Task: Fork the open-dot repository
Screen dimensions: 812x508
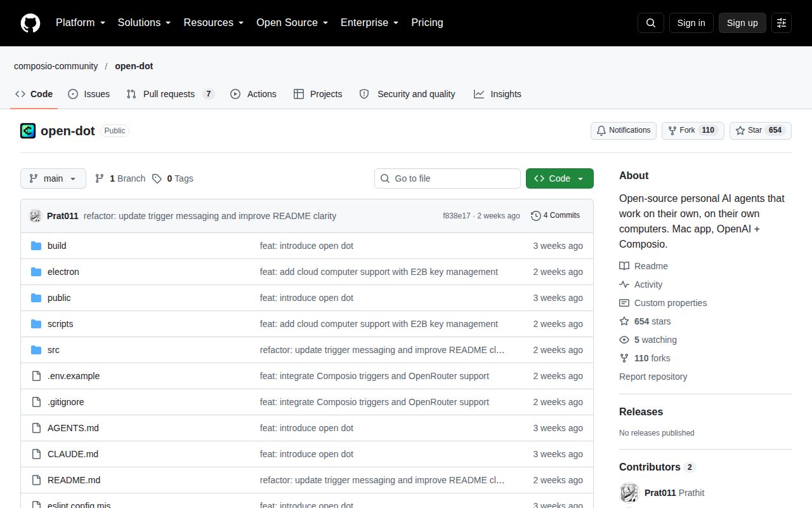Action: coord(693,130)
